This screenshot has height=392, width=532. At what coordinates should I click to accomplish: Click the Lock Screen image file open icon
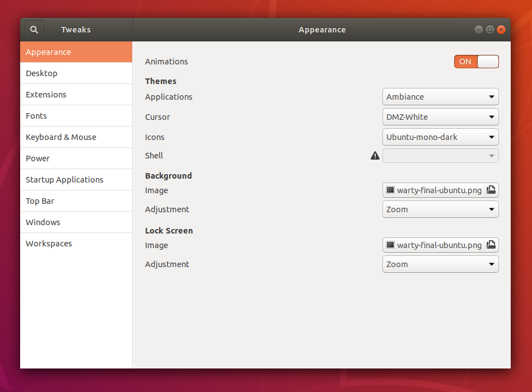pos(491,245)
